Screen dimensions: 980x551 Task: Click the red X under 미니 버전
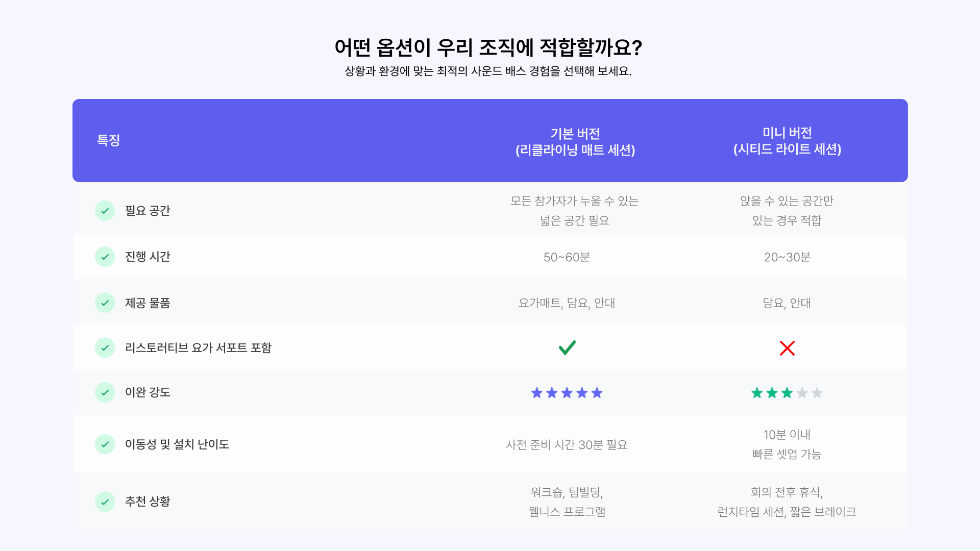787,348
